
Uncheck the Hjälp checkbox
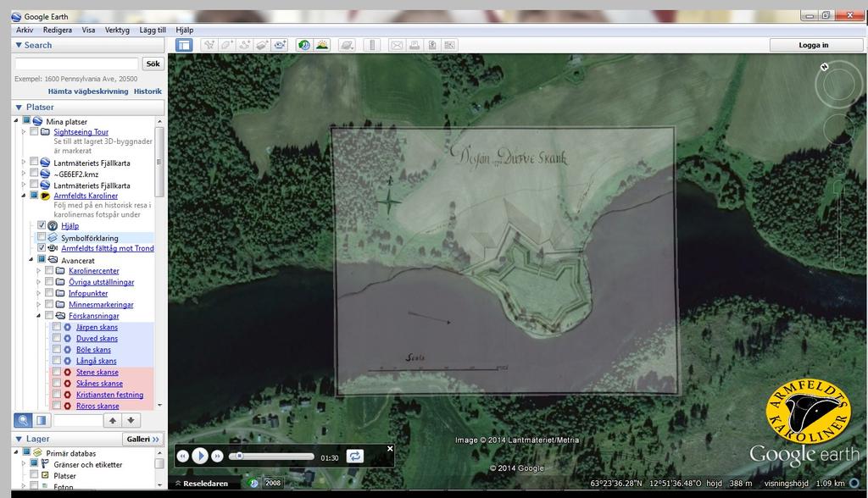[x=42, y=225]
